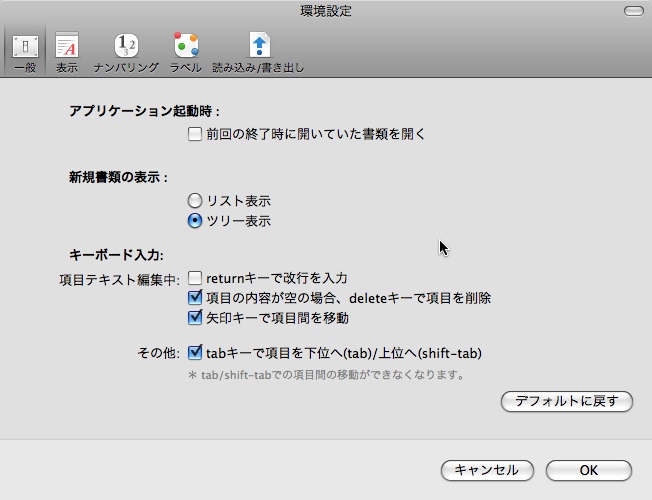Enable 前回の終了時に開いていた書類を開く checkbox
This screenshot has height=500, width=652.
pos(196,133)
